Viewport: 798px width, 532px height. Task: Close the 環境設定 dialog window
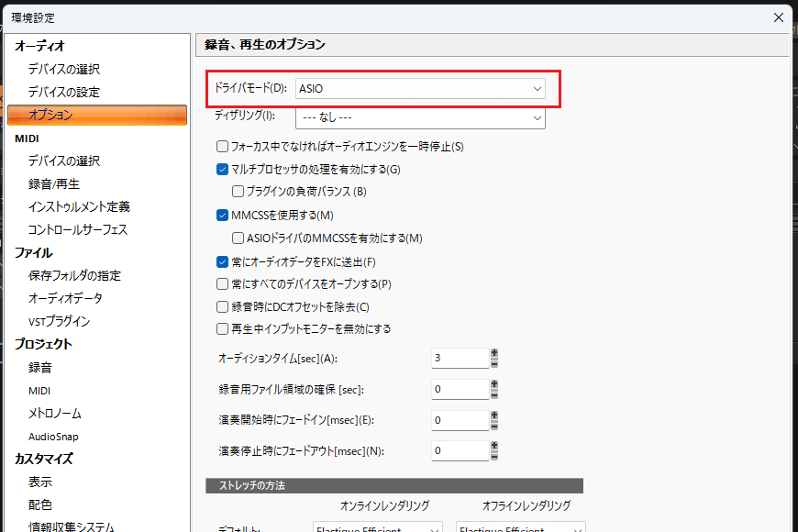(x=779, y=17)
